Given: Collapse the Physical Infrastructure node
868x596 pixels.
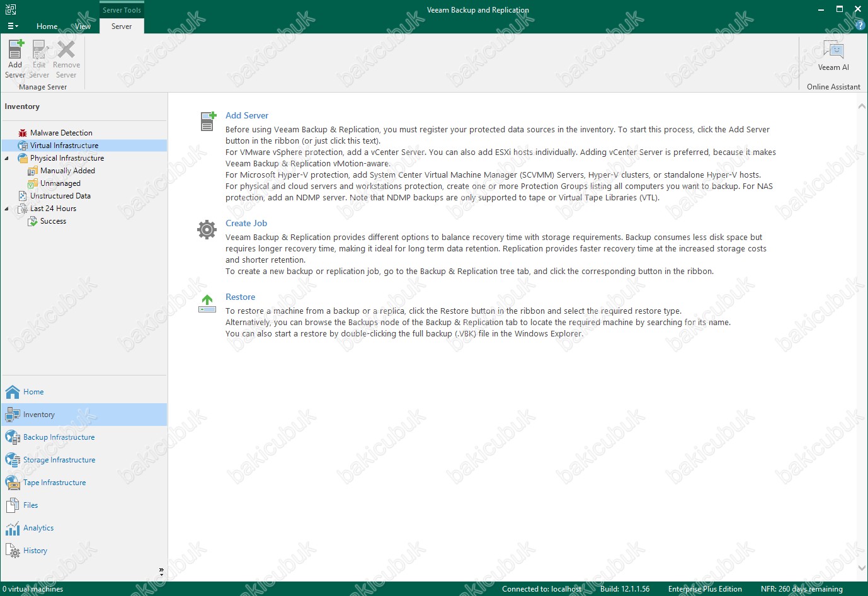Looking at the screenshot, I should pyautogui.click(x=7, y=158).
